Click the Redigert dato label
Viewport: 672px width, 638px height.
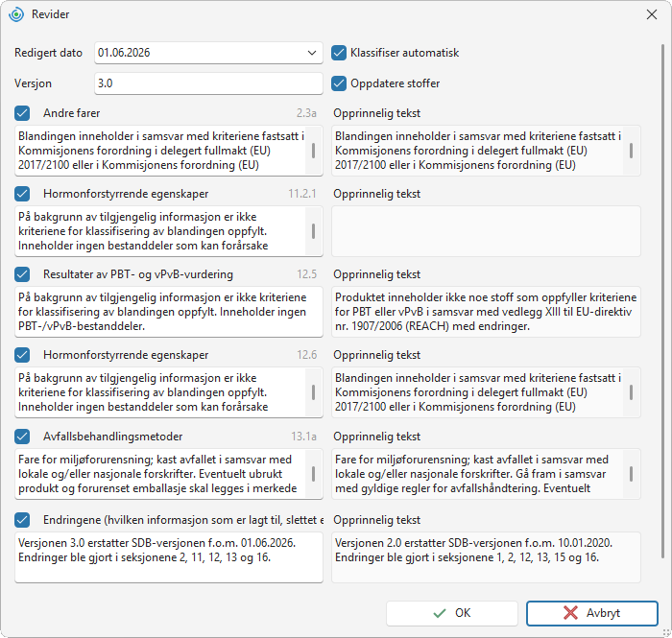48,53
